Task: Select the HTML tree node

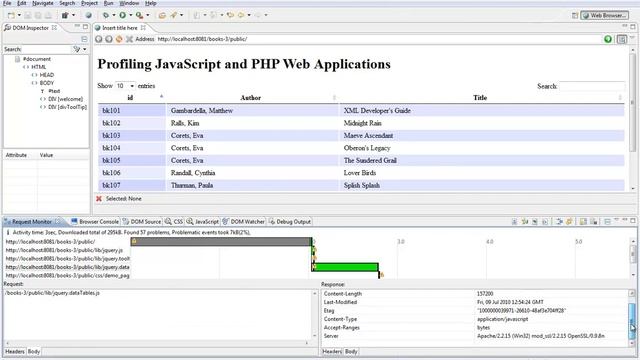Action: (x=39, y=67)
